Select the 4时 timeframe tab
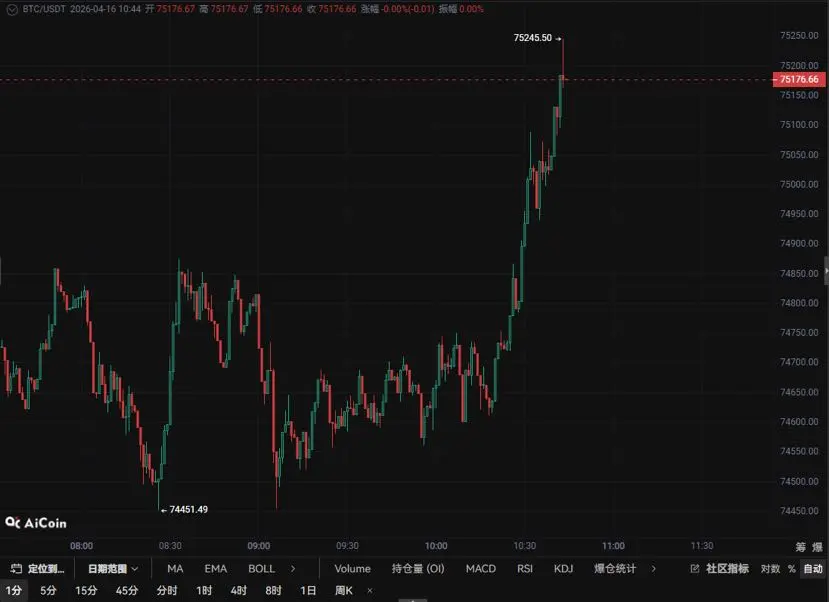Image resolution: width=829 pixels, height=602 pixels. click(x=238, y=590)
